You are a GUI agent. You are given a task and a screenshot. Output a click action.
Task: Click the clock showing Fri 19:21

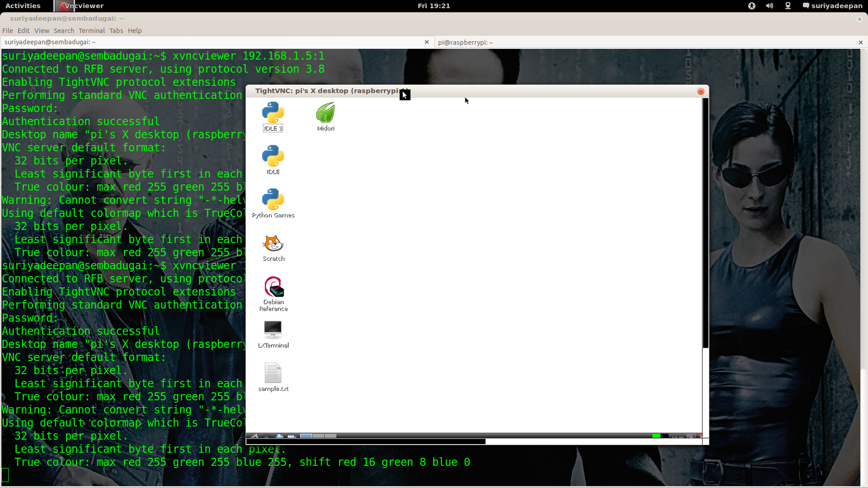coord(433,6)
